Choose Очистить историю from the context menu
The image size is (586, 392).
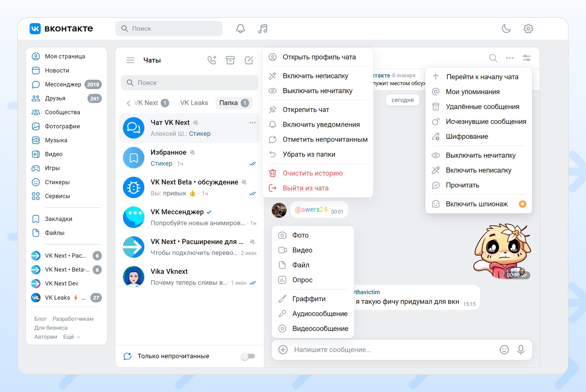point(318,173)
